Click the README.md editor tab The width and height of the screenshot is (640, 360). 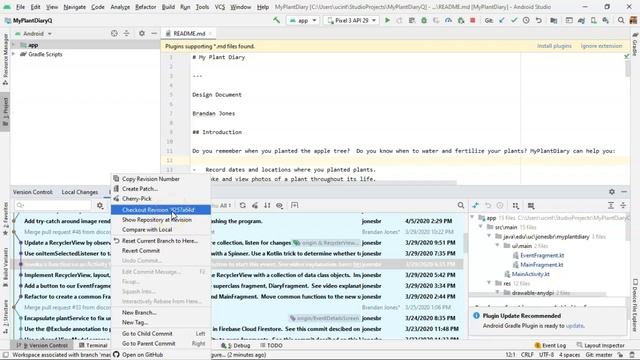(x=189, y=33)
